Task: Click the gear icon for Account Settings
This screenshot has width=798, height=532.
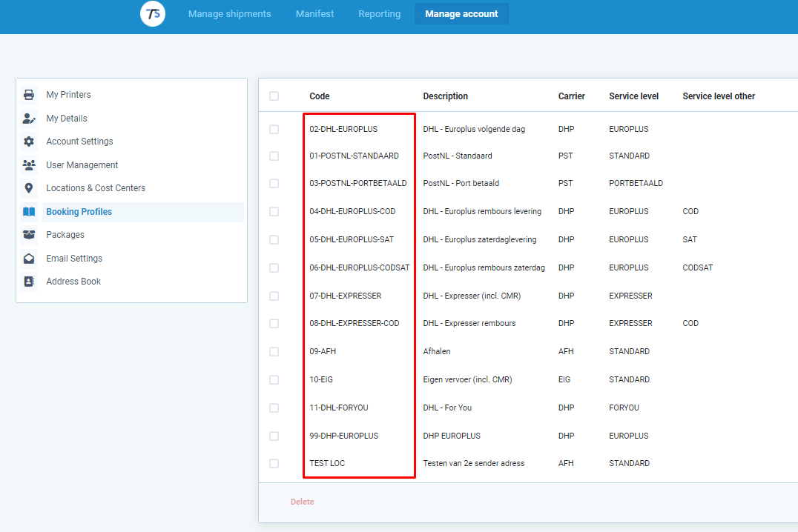Action: [30, 141]
